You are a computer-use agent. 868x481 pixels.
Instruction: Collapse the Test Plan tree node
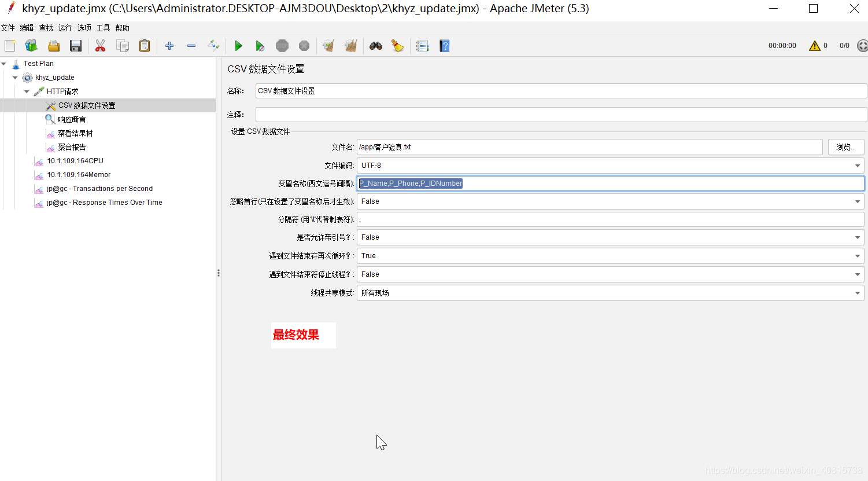click(x=4, y=64)
